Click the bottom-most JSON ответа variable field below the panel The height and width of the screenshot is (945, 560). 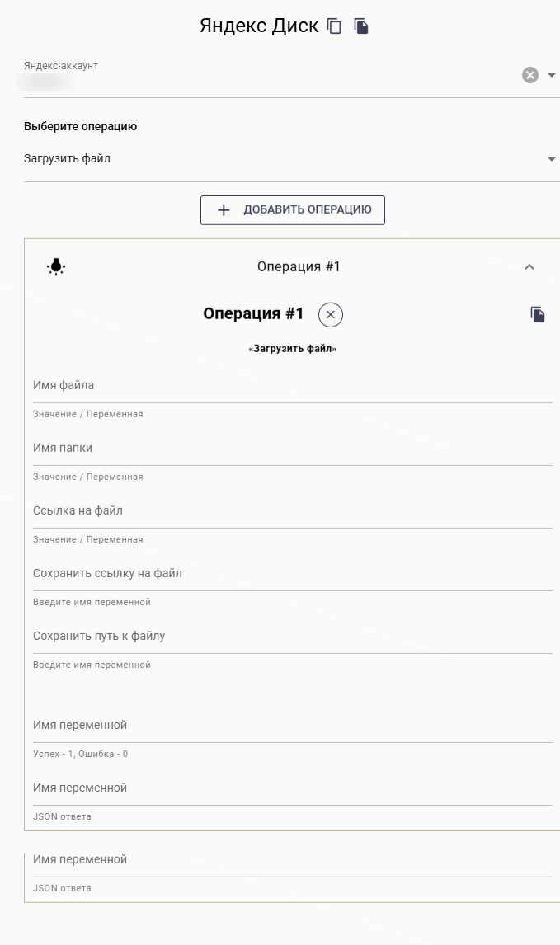[x=292, y=860]
